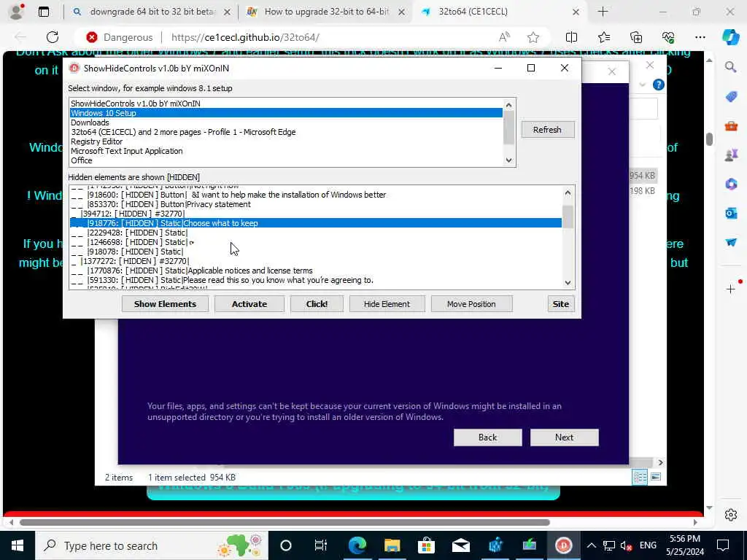Open Edge Settings and more ellipsis
The height and width of the screenshot is (560, 747).
[x=700, y=37]
